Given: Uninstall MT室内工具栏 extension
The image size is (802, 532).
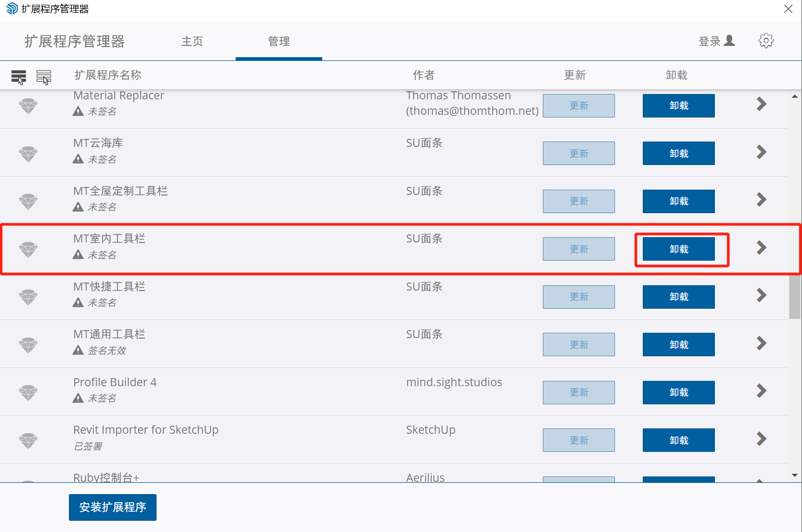Looking at the screenshot, I should (x=679, y=249).
